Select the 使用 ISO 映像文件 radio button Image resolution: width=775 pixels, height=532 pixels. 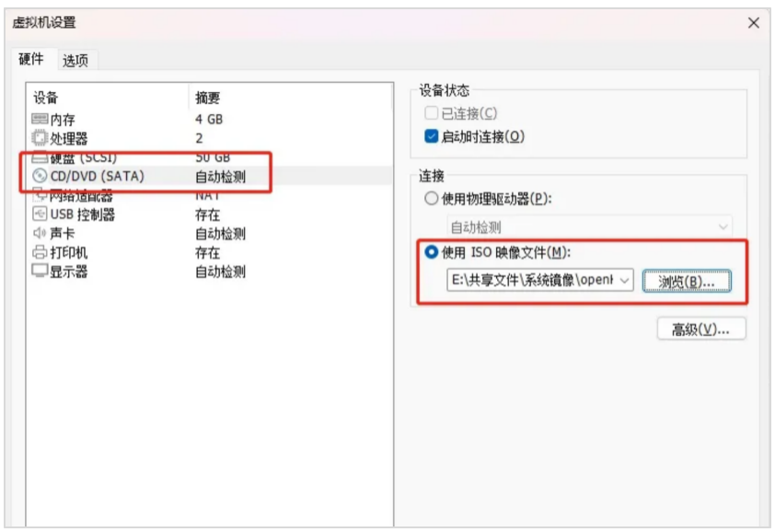[x=430, y=253]
